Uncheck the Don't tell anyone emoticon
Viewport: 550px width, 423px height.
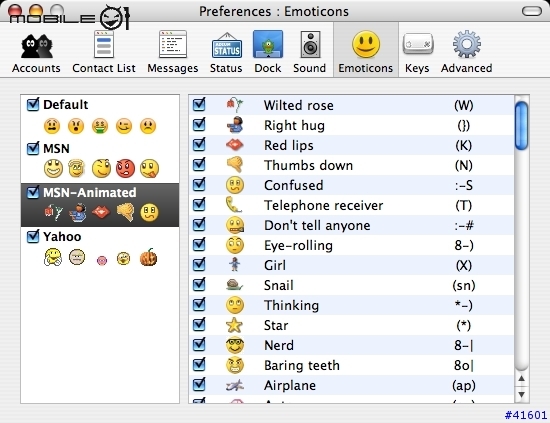[199, 224]
